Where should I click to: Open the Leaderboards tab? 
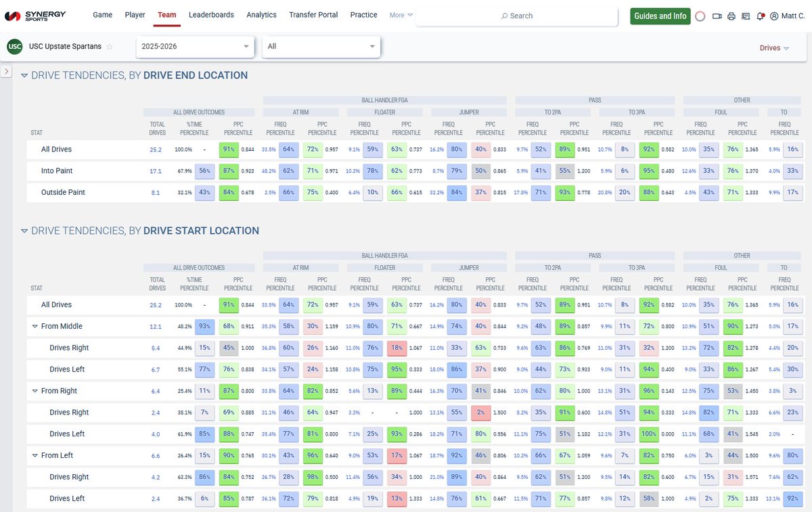click(211, 15)
